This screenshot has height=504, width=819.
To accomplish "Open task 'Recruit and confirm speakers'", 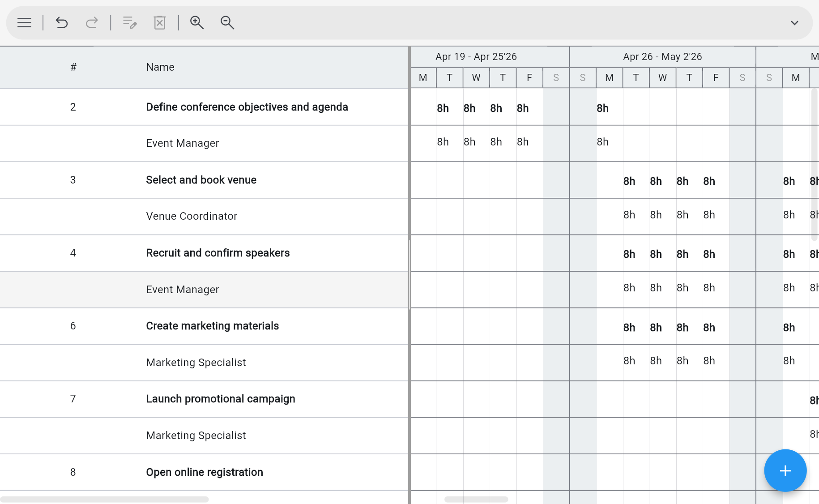I will pos(218,253).
